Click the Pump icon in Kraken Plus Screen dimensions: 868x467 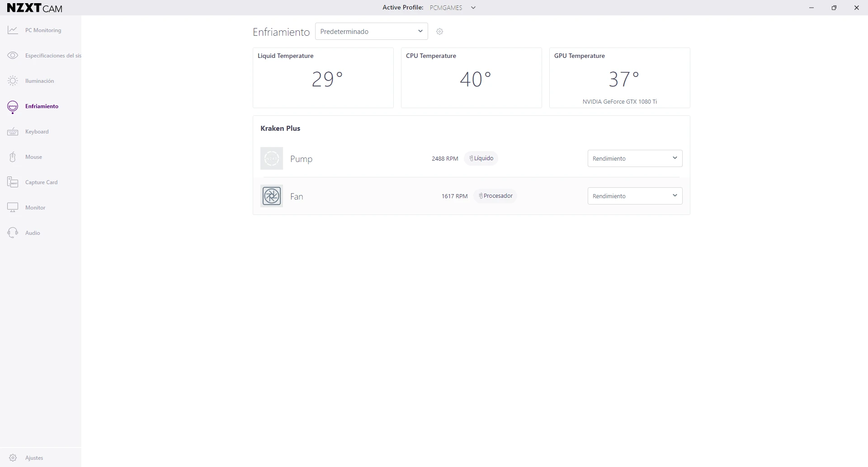coord(272,158)
